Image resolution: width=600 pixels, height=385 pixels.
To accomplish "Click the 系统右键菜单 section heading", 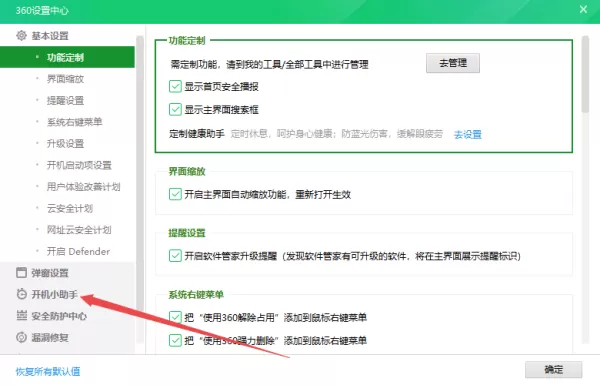I will click(x=196, y=294).
